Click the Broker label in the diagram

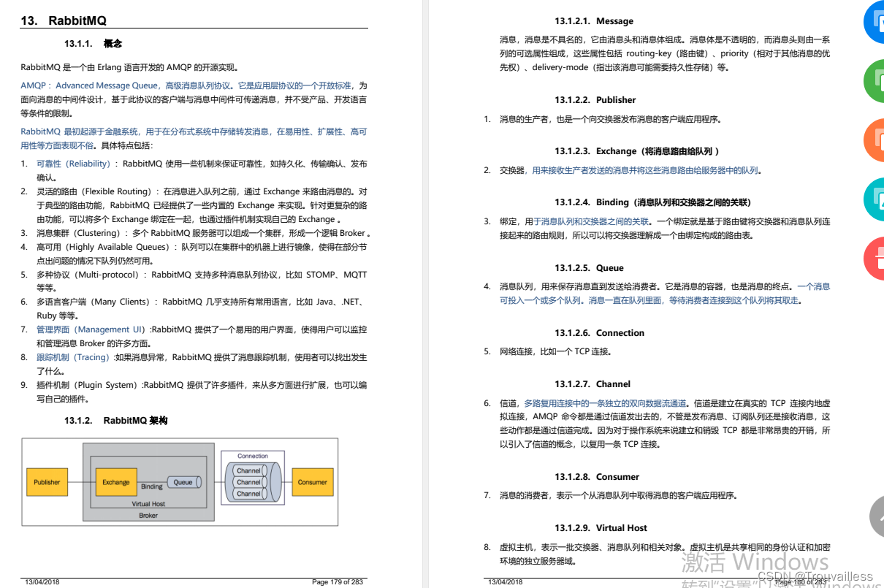click(148, 516)
